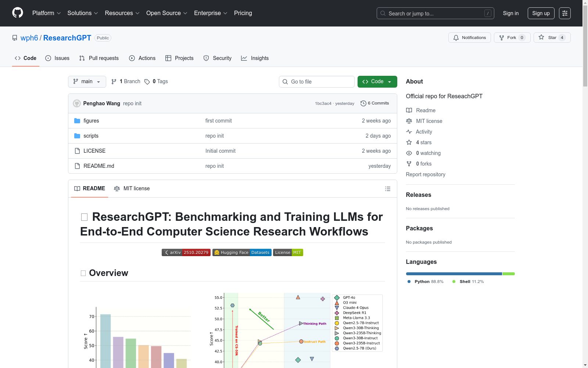Click the Python 88.8% language link
Screen dimensions: 588x368
pyautogui.click(x=426, y=282)
